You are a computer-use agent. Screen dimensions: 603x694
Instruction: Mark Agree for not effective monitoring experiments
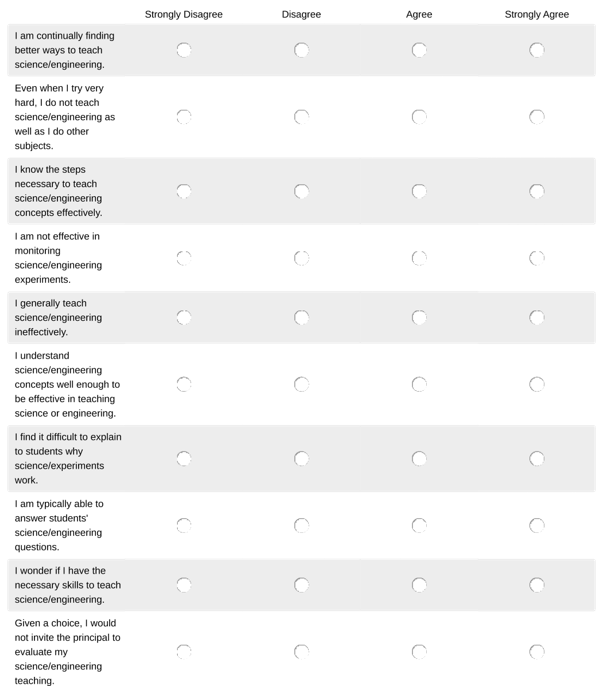coord(419,258)
